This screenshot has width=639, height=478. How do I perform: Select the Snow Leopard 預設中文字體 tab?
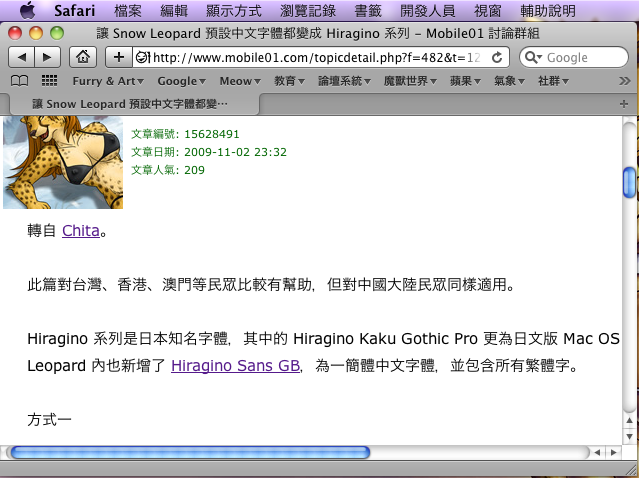pyautogui.click(x=134, y=104)
